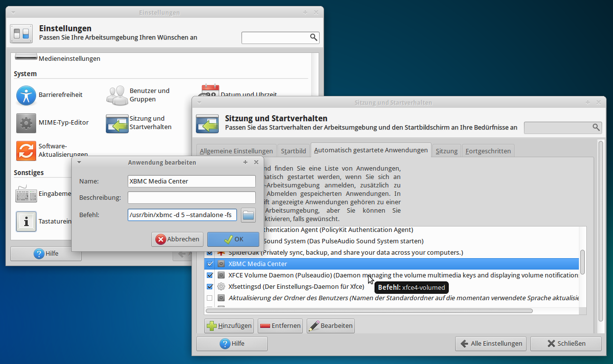Switch to the Startbild tab

(293, 151)
